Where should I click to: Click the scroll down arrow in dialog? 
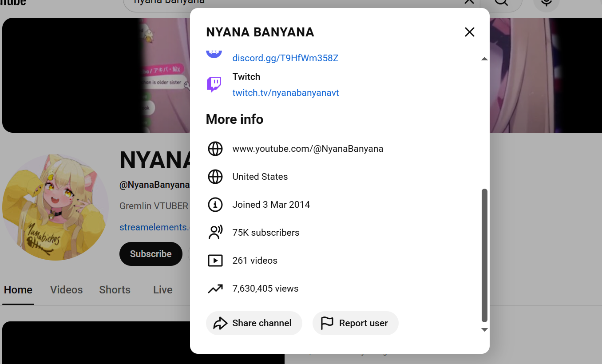click(484, 329)
